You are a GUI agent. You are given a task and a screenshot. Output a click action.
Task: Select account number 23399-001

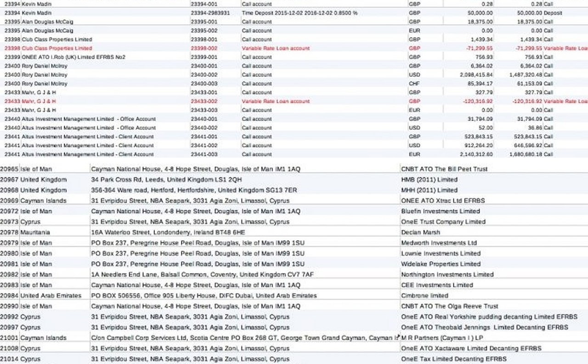pos(204,57)
